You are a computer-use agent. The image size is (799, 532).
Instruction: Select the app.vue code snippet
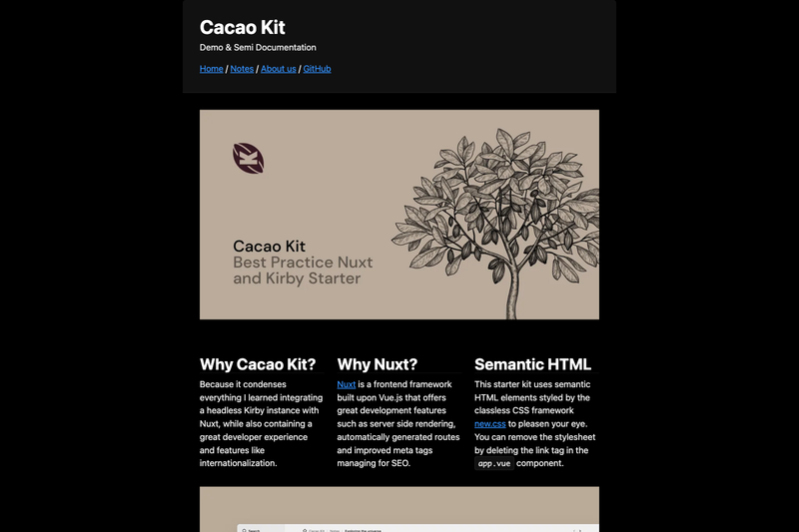pos(493,463)
